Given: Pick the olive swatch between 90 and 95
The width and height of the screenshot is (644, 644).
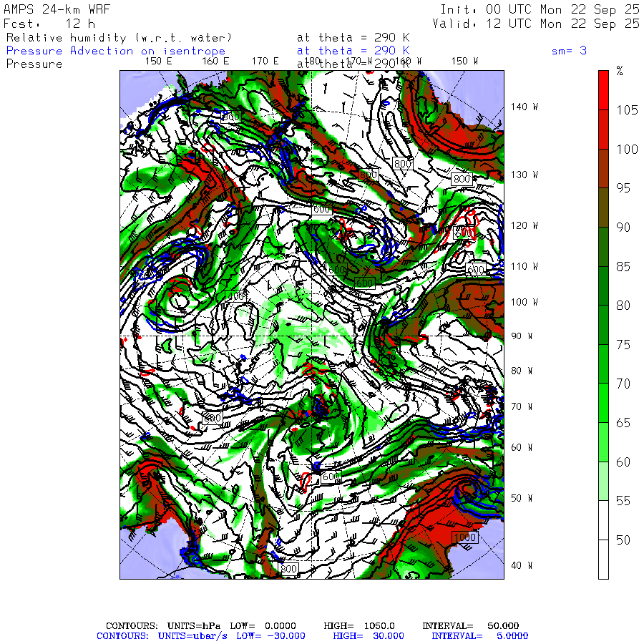Looking at the screenshot, I should (x=604, y=208).
